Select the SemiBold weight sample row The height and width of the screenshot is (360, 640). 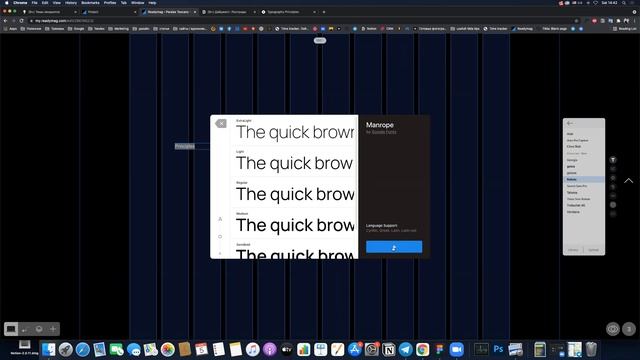tap(294, 250)
